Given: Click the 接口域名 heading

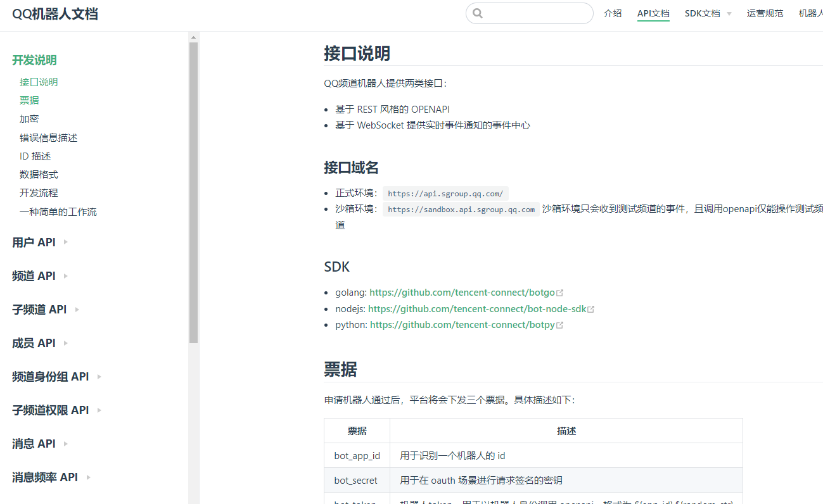Looking at the screenshot, I should [x=351, y=167].
